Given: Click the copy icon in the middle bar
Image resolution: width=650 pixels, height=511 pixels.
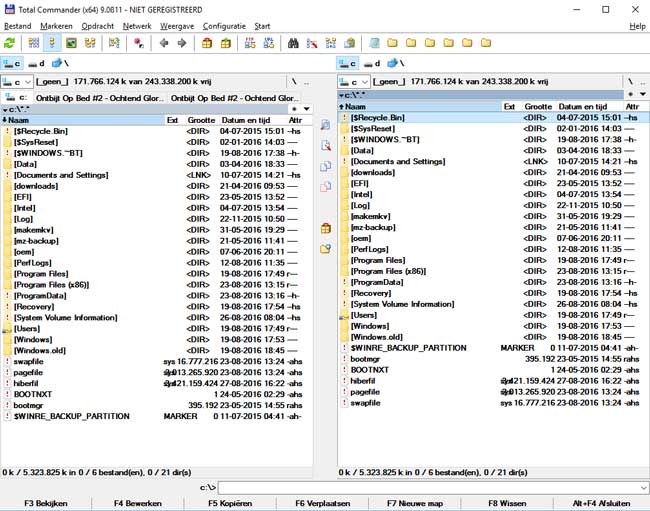Looking at the screenshot, I should 325,166.
